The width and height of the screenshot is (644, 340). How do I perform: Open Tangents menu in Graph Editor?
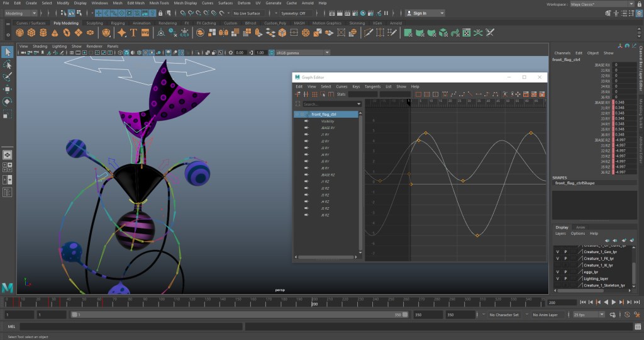(x=372, y=86)
